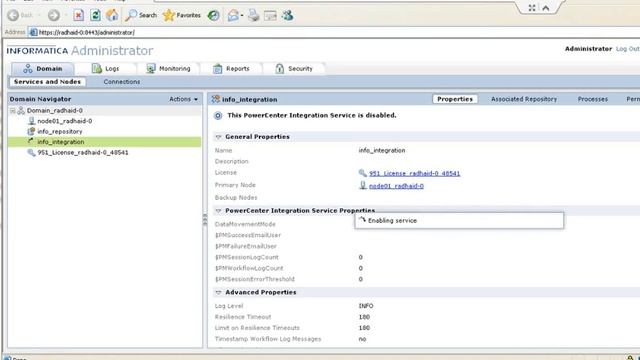Screen dimensions: 640x360
Task: Open browser Search button
Action: tap(141, 16)
